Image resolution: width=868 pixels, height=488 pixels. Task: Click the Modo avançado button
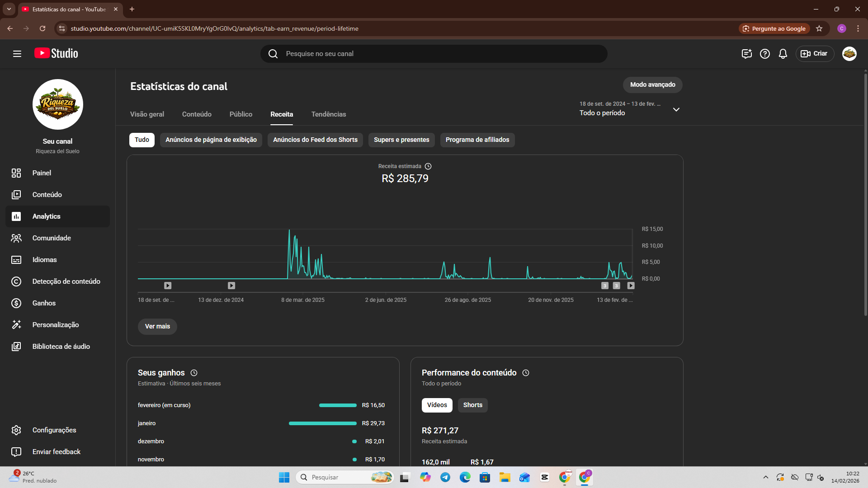pos(652,85)
